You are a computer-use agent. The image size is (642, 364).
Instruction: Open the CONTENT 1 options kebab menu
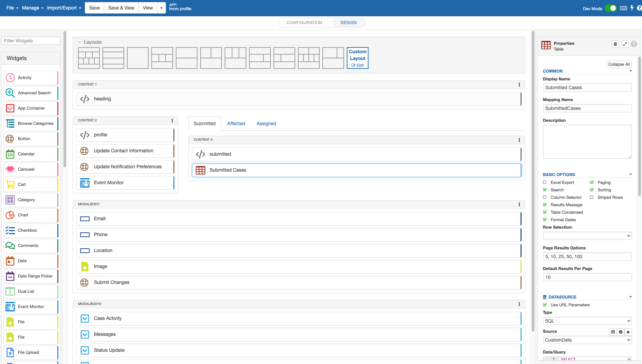point(519,84)
